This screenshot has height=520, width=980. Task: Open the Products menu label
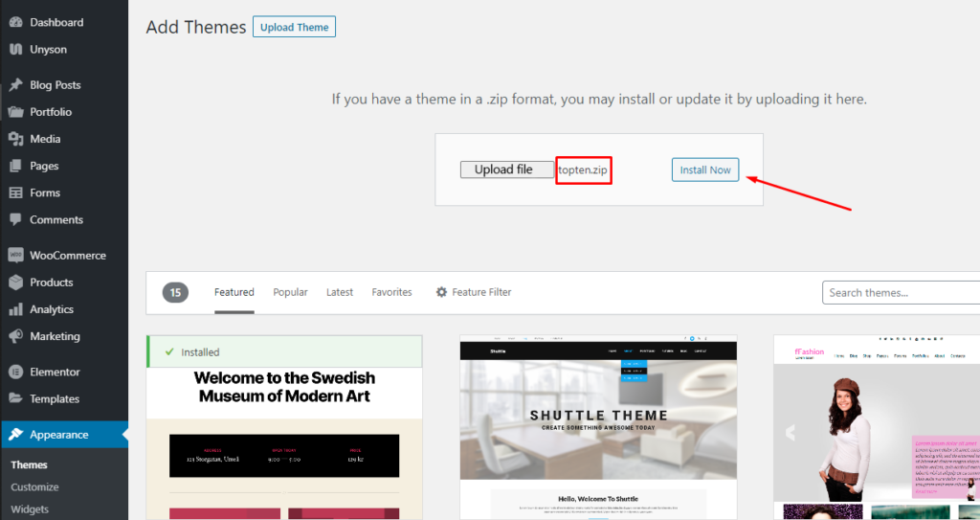coord(52,283)
